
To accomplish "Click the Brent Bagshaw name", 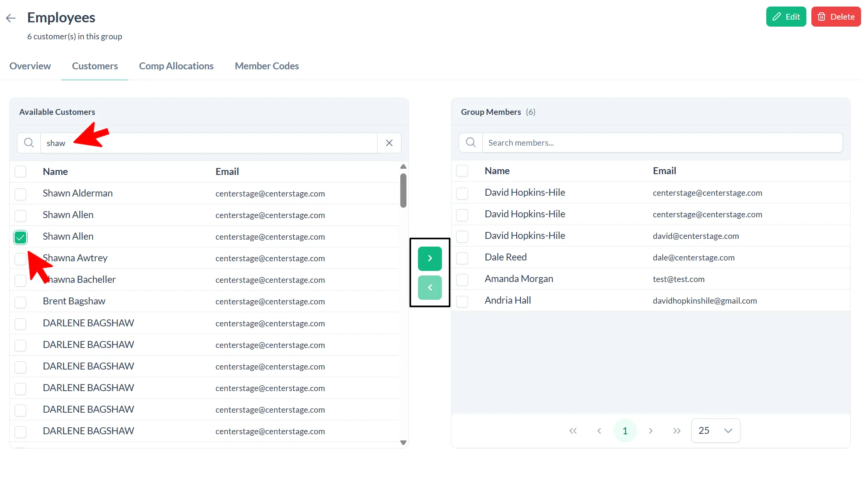I will (x=74, y=301).
